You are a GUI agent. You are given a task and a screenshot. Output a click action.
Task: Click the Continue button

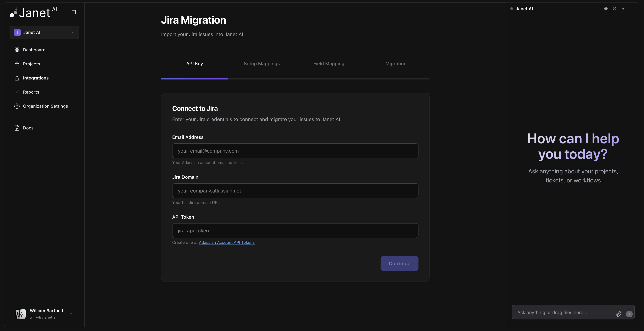pos(399,263)
